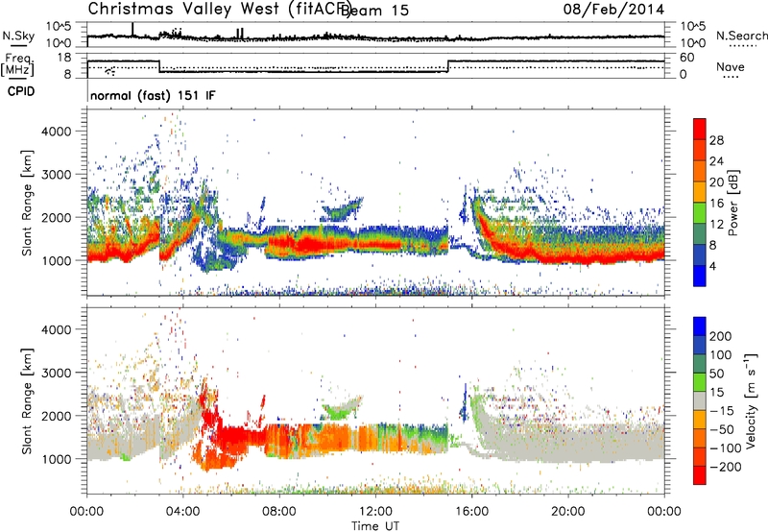Click the '28' tick on the Power colorbar
The image size is (768, 532).
coord(716,140)
